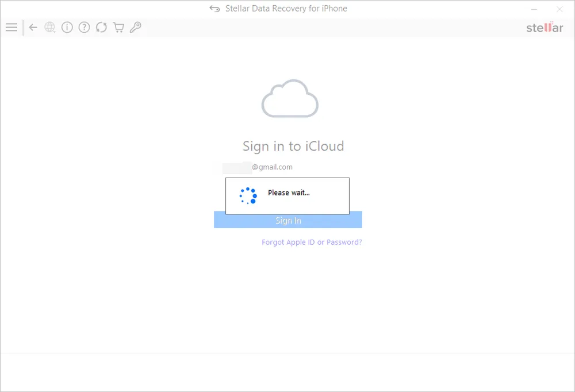The height and width of the screenshot is (392, 575).
Task: Minimize the Stellar Data Recovery window
Action: [x=534, y=9]
